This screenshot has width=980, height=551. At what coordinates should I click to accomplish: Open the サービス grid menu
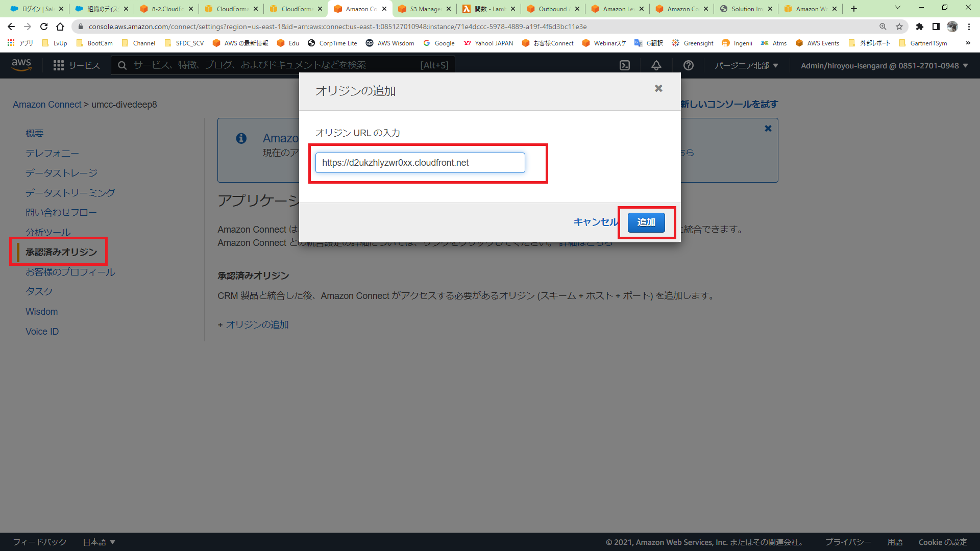click(77, 65)
